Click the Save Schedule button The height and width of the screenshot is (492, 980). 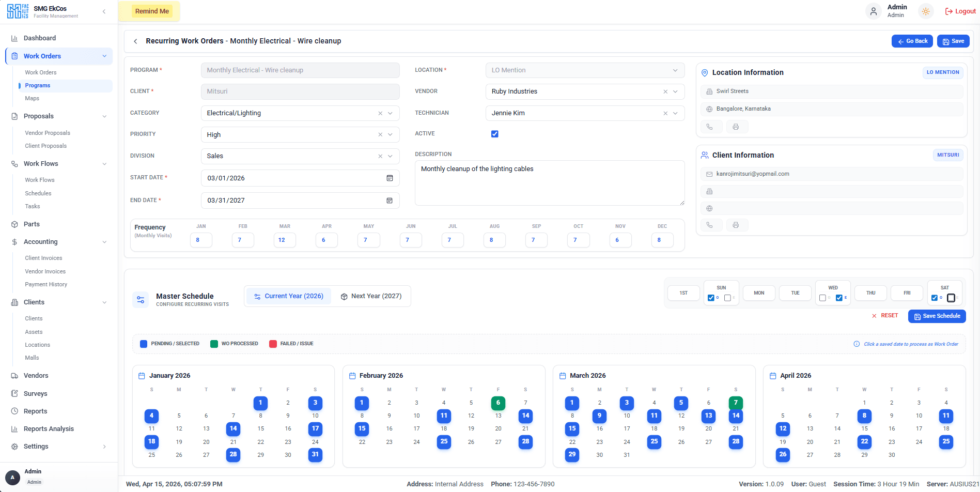(937, 316)
